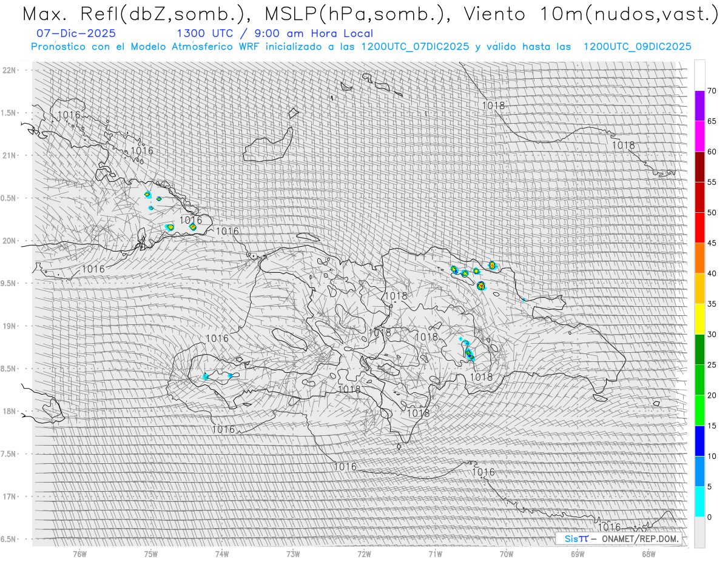The image size is (728, 562).
Task: Select the "20N" latitude label
Action: pos(8,241)
